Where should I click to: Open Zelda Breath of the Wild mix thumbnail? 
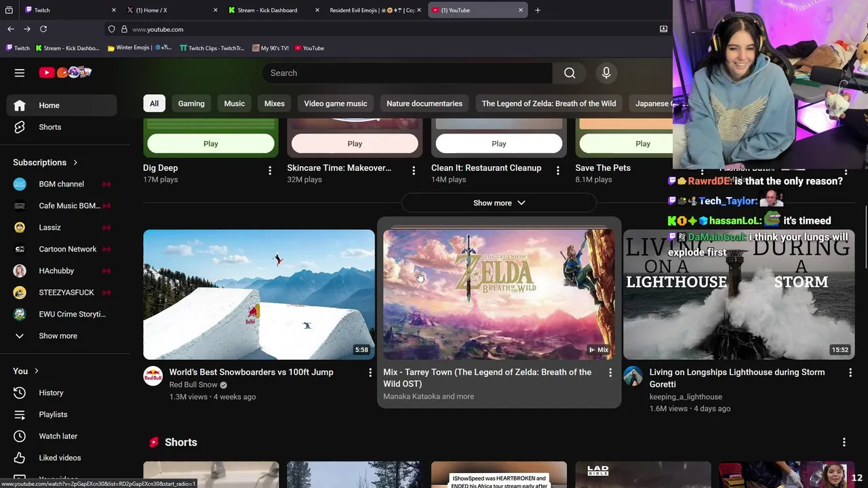click(x=499, y=294)
